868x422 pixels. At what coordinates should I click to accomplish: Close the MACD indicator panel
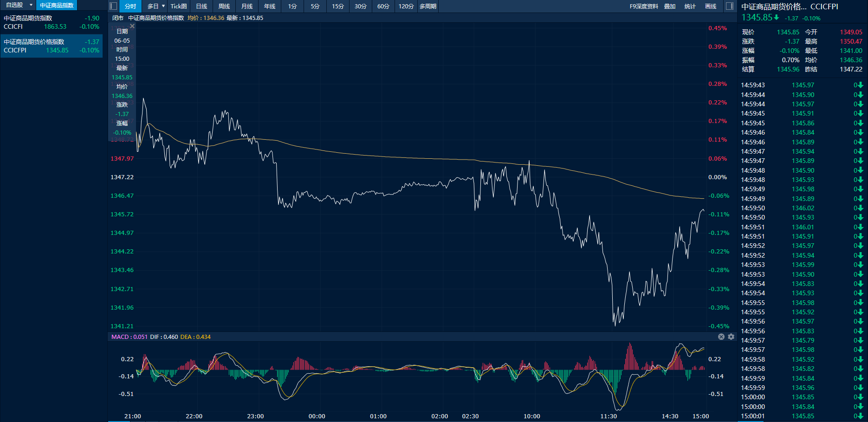[x=721, y=337]
